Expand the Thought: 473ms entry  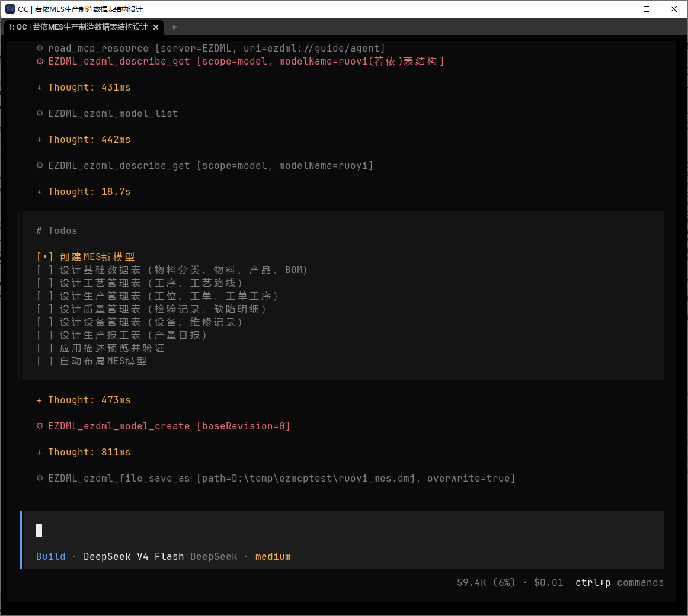84,400
